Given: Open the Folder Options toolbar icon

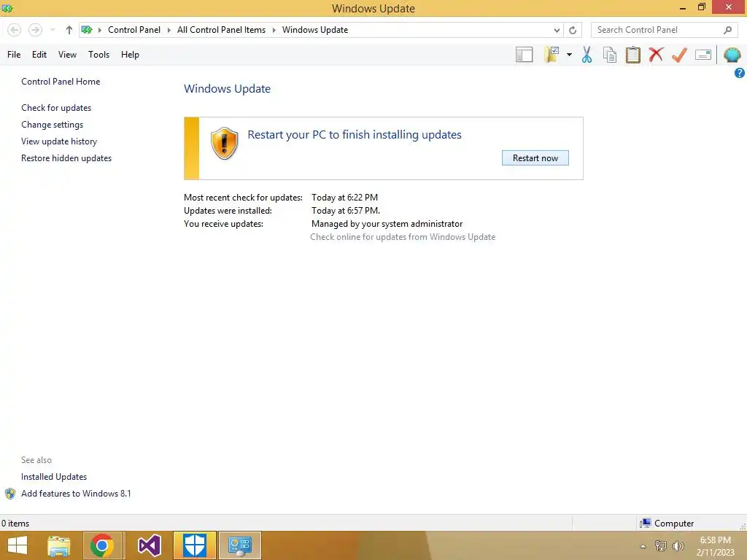Looking at the screenshot, I should tap(551, 55).
